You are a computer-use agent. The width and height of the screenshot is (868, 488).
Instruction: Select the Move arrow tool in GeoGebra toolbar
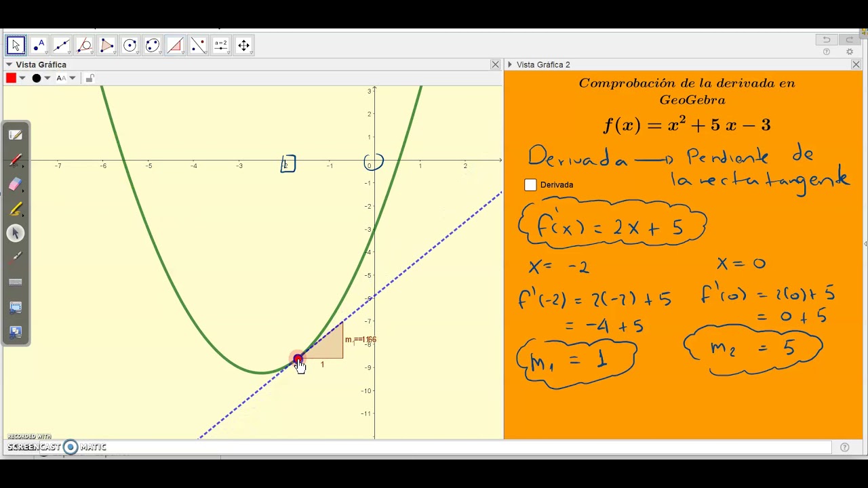pyautogui.click(x=16, y=45)
